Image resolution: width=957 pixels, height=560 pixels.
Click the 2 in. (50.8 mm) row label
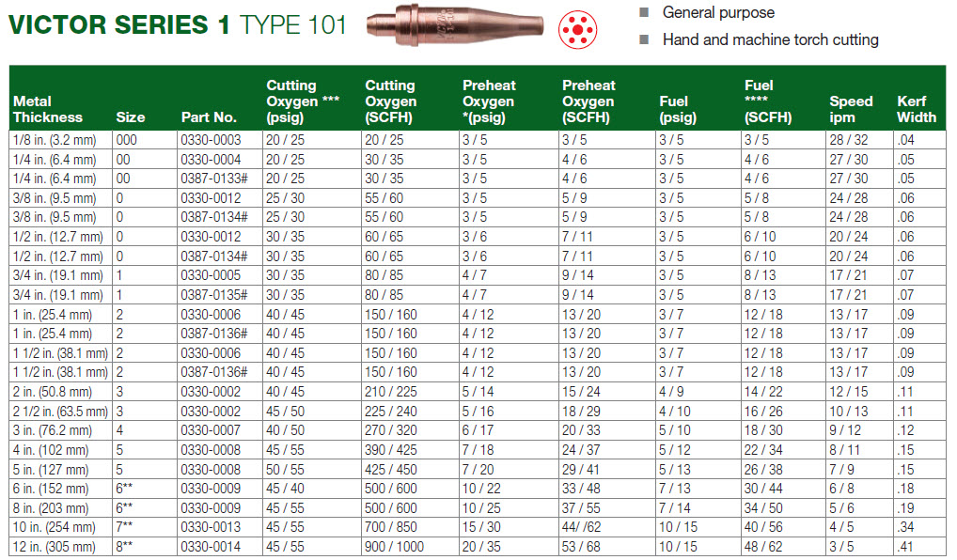pyautogui.click(x=53, y=392)
